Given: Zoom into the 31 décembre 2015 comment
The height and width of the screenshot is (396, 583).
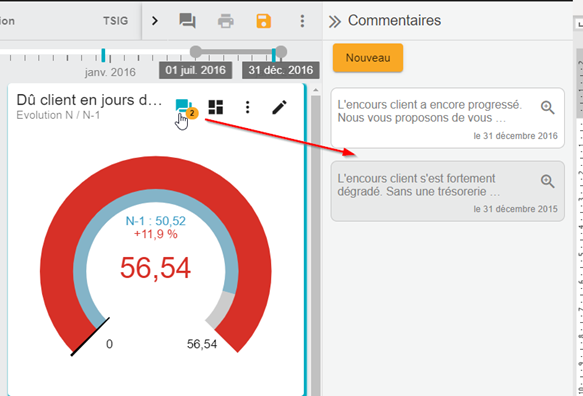Looking at the screenshot, I should (547, 181).
